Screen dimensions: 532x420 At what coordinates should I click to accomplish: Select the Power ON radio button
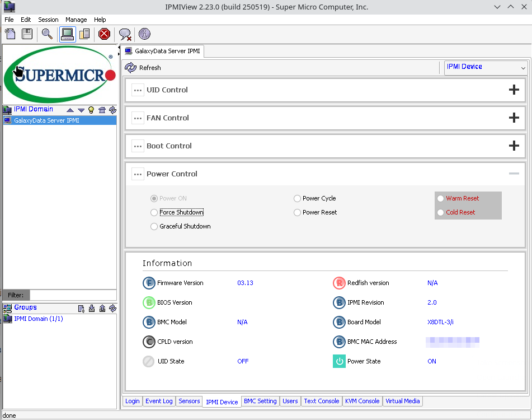(154, 198)
